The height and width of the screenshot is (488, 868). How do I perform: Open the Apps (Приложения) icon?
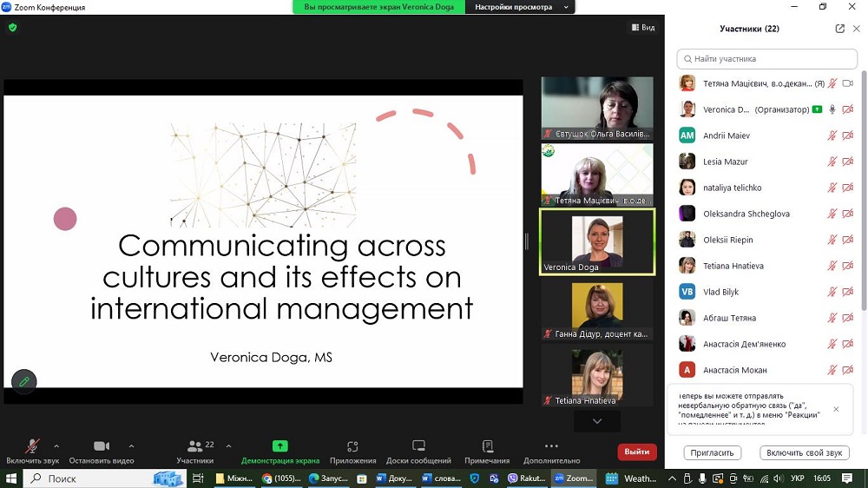coord(352,446)
